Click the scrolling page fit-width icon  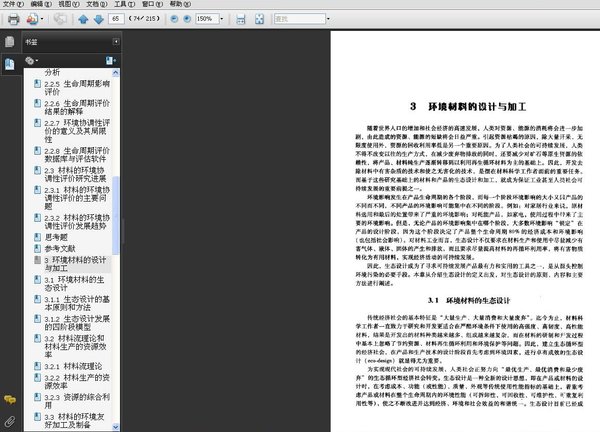coord(240,19)
